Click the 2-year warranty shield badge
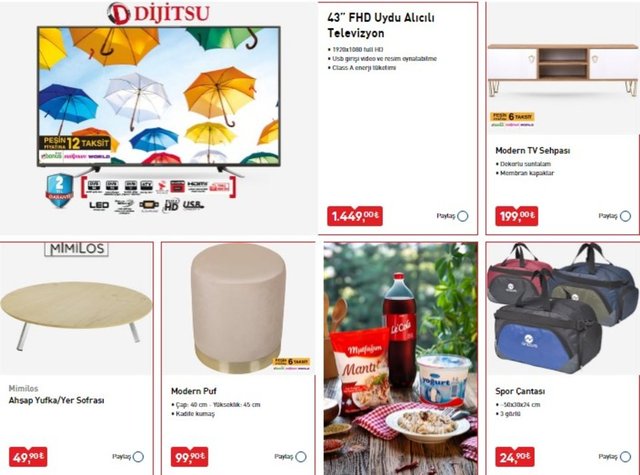The image size is (640, 475). click(60, 190)
